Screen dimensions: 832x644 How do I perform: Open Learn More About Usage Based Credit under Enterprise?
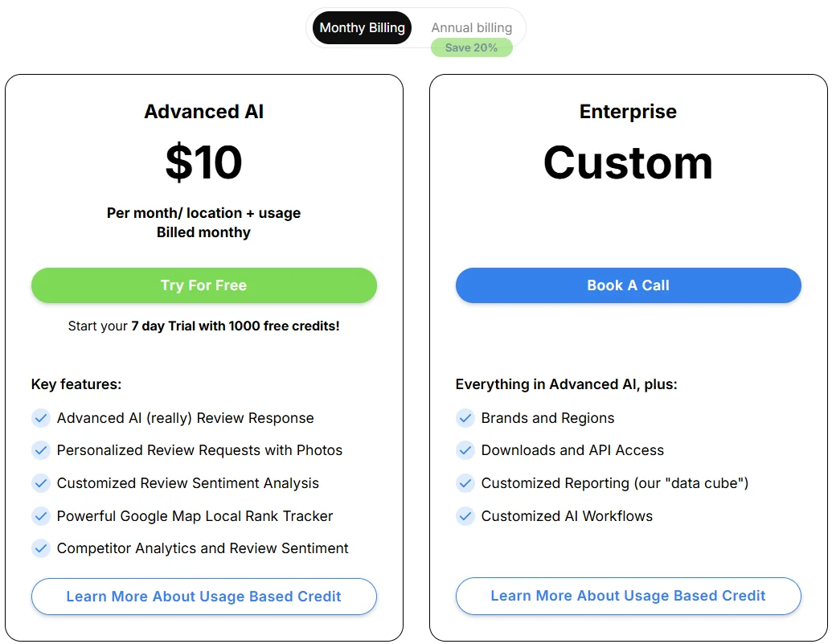click(628, 596)
